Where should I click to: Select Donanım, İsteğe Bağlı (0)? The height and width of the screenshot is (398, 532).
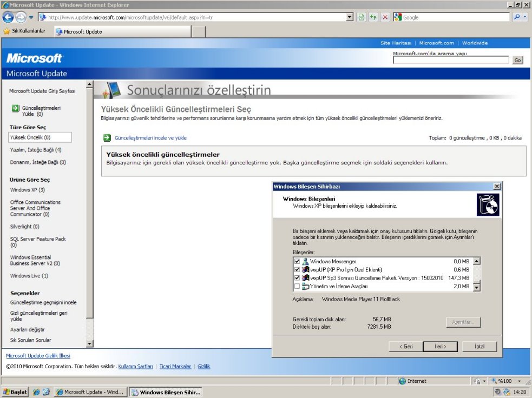click(38, 162)
